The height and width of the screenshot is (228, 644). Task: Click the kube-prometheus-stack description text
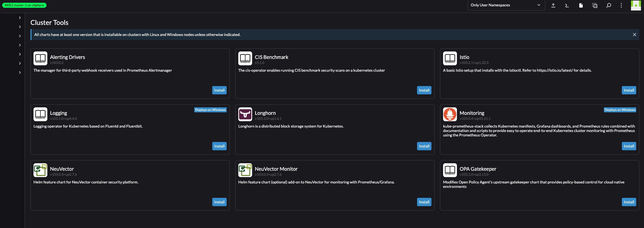(539, 131)
